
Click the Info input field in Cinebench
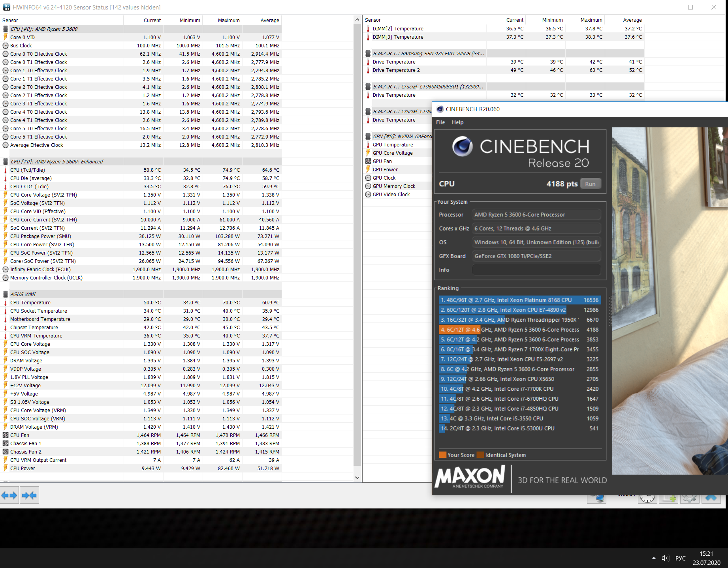[x=536, y=270]
